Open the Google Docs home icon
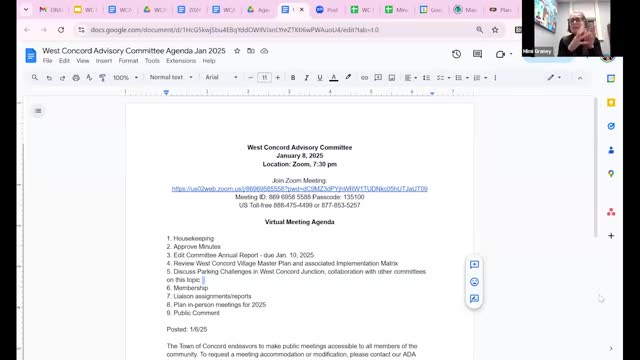 click(x=31, y=56)
